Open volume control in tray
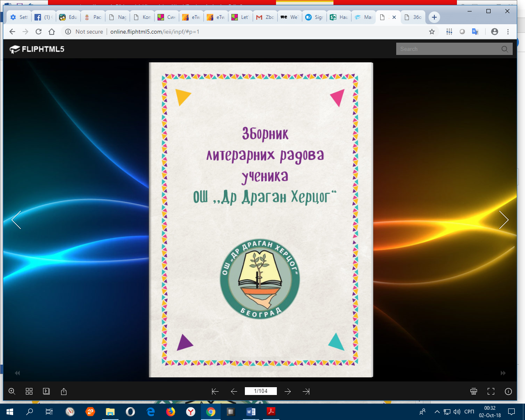The width and height of the screenshot is (525, 420). [457, 412]
